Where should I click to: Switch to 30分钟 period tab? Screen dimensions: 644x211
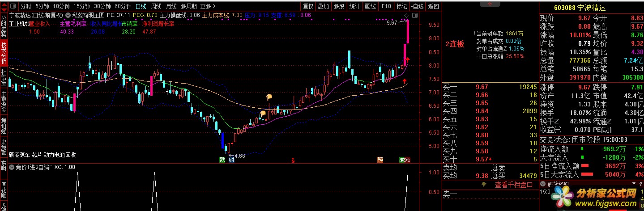tap(103, 6)
